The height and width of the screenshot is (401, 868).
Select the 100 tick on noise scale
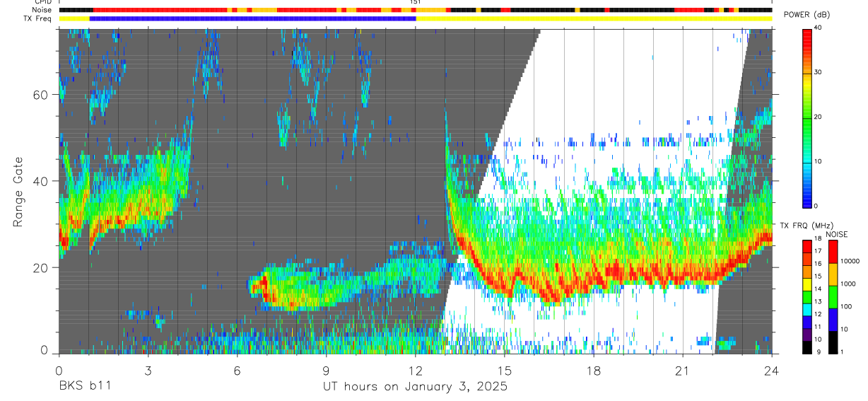(x=847, y=306)
